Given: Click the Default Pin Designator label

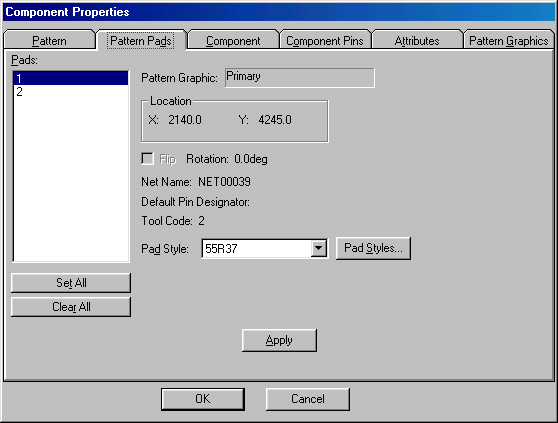Looking at the screenshot, I should (195, 202).
